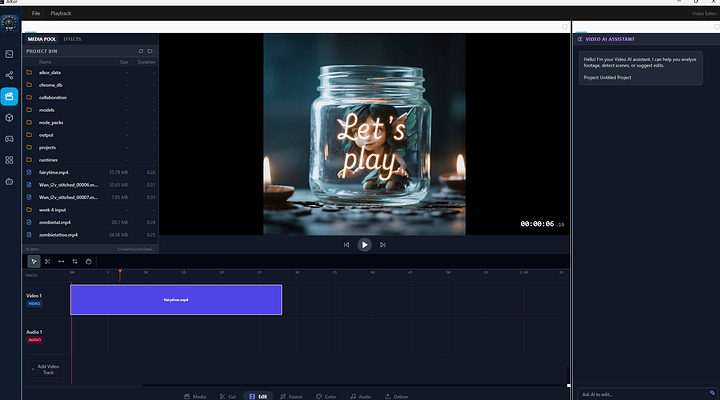Open the projects folder in Project Bin
The image size is (720, 400).
click(x=47, y=146)
